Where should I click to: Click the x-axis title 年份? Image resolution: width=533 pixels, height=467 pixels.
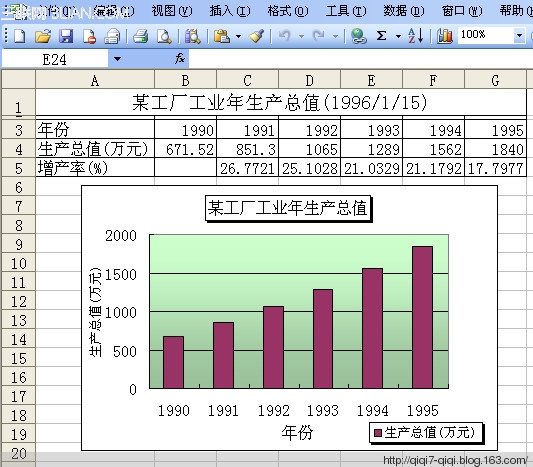pos(297,432)
